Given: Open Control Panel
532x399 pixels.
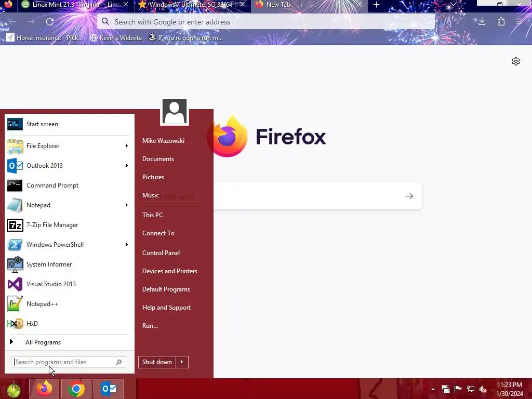Looking at the screenshot, I should (161, 253).
